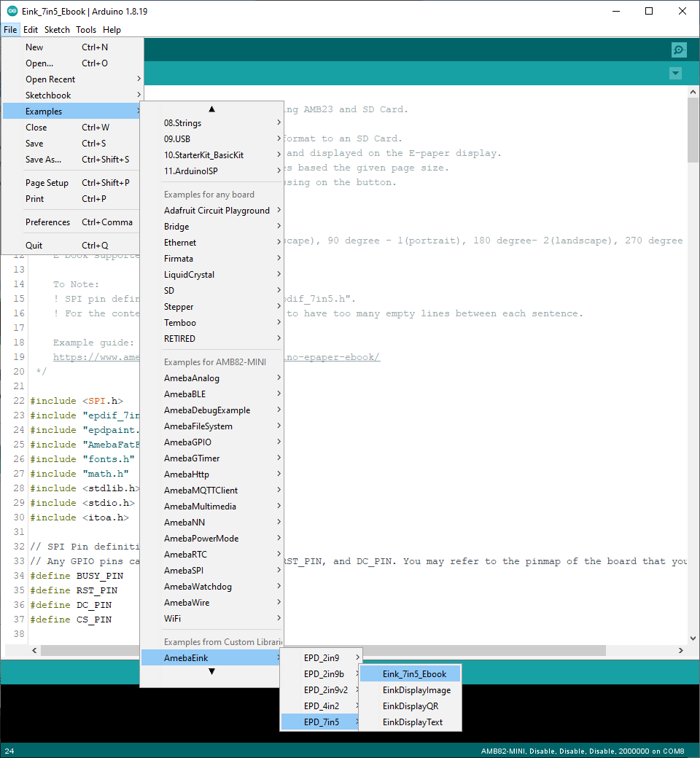700x758 pixels.
Task: Click the Arduino logo in title bar
Action: point(12,11)
